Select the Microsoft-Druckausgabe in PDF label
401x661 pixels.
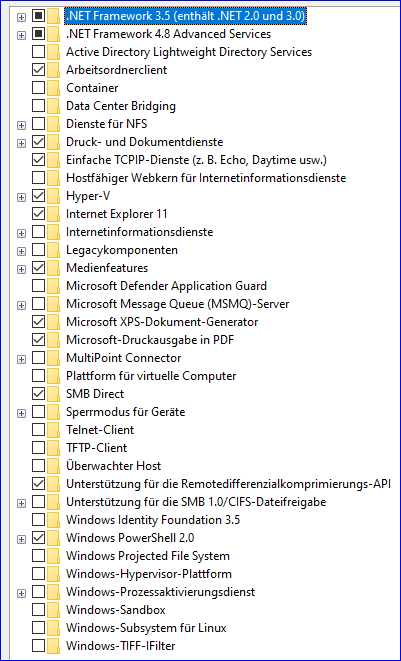click(x=150, y=340)
